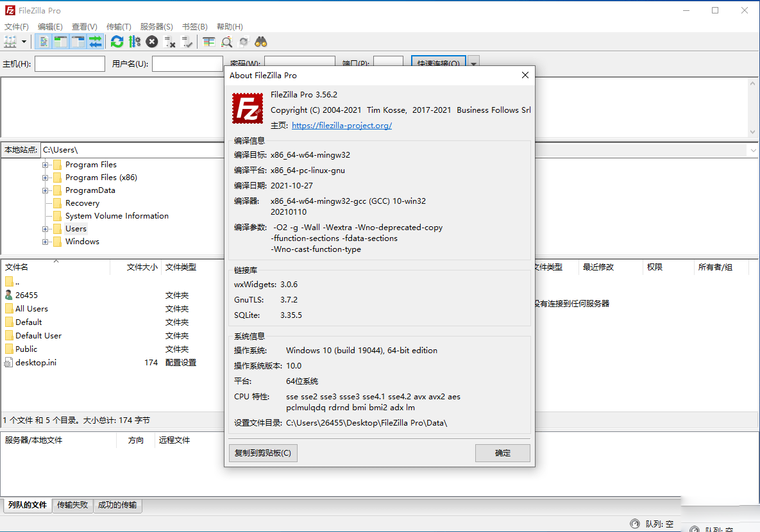This screenshot has width=760, height=532.
Task: Click the 服务器/本地文件 queue column header
Action: 58,440
